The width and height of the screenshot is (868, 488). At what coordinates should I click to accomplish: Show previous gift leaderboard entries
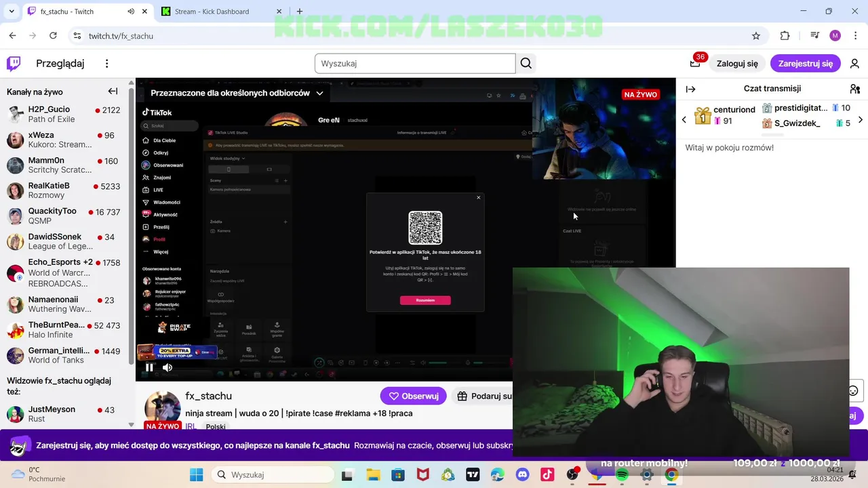click(x=684, y=120)
